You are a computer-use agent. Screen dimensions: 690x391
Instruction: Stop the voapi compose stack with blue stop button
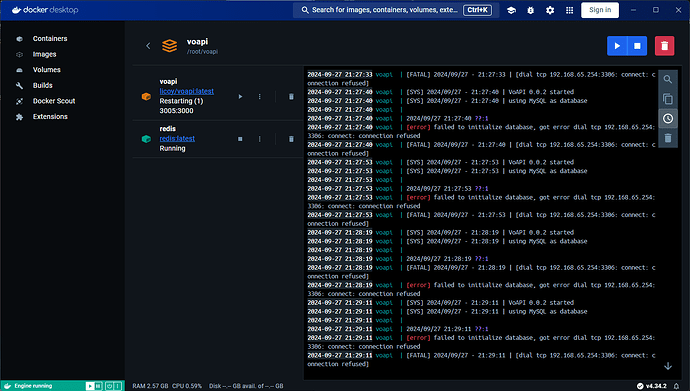pos(637,46)
